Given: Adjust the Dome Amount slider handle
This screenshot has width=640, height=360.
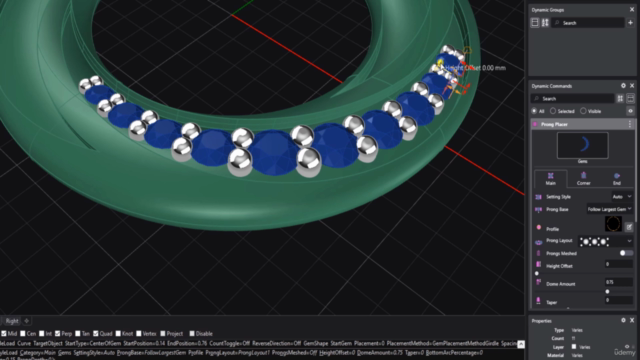Looking at the screenshot, I should (607, 291).
